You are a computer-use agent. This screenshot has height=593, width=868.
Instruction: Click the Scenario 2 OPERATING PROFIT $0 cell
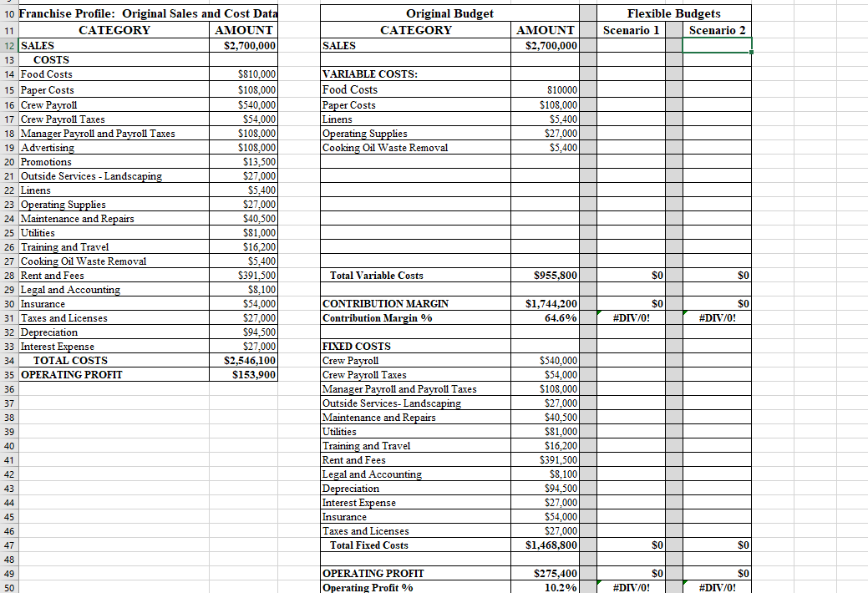pyautogui.click(x=717, y=573)
